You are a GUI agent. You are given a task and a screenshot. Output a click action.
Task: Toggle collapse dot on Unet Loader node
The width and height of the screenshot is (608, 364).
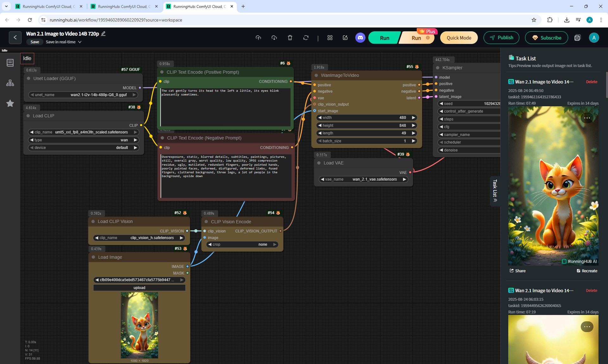click(28, 78)
